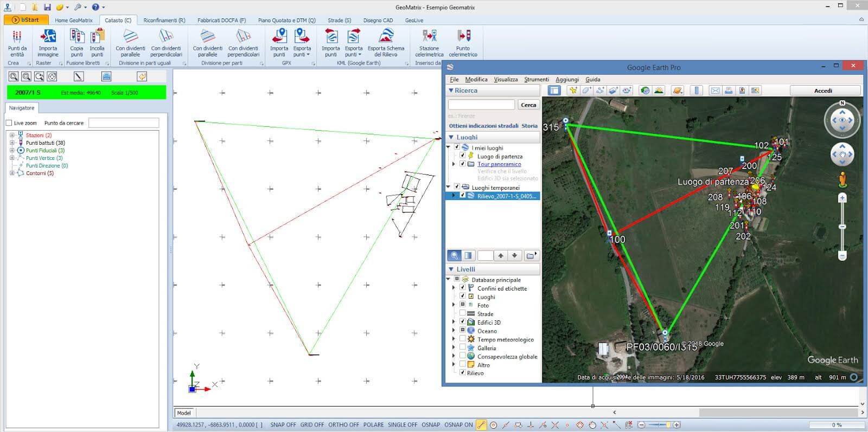This screenshot has width=868, height=432.
Task: Expand the Contorni (5) tree node
Action: coord(12,173)
